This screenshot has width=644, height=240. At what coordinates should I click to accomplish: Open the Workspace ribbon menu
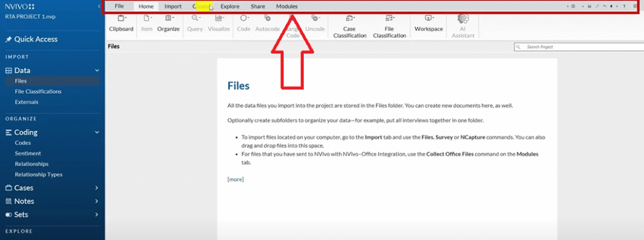[428, 23]
